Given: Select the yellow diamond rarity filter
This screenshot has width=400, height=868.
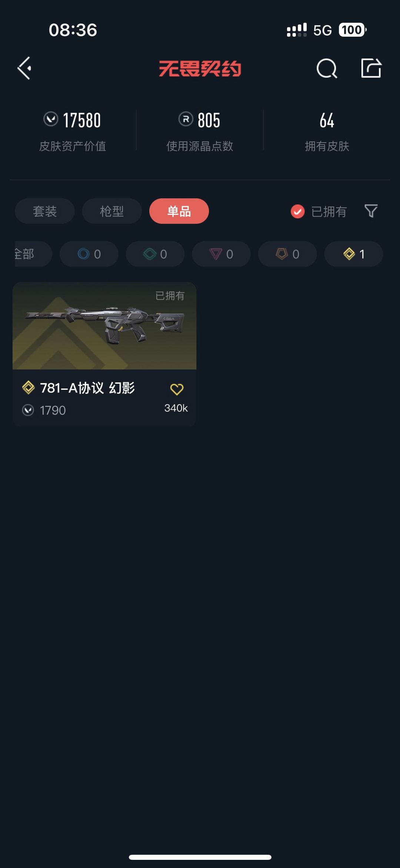Looking at the screenshot, I should (x=354, y=254).
